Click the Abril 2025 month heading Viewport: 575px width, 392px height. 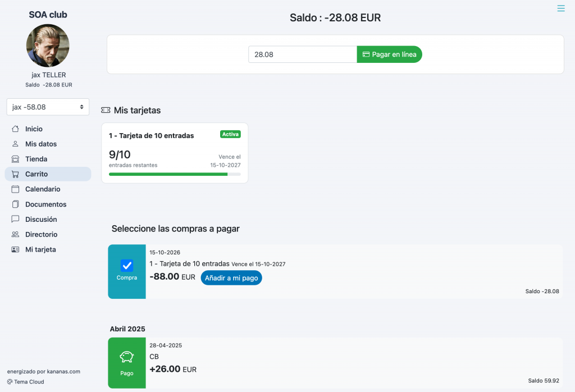click(127, 329)
